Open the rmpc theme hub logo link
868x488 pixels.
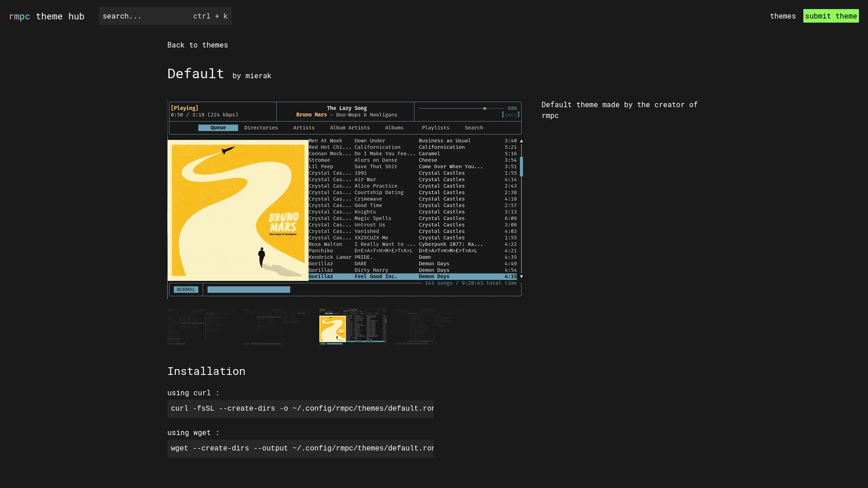pyautogui.click(x=47, y=16)
